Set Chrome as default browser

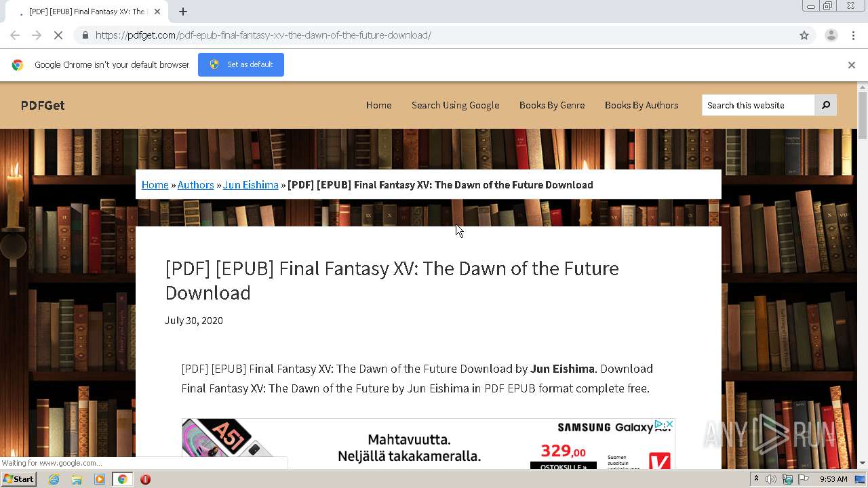point(241,64)
